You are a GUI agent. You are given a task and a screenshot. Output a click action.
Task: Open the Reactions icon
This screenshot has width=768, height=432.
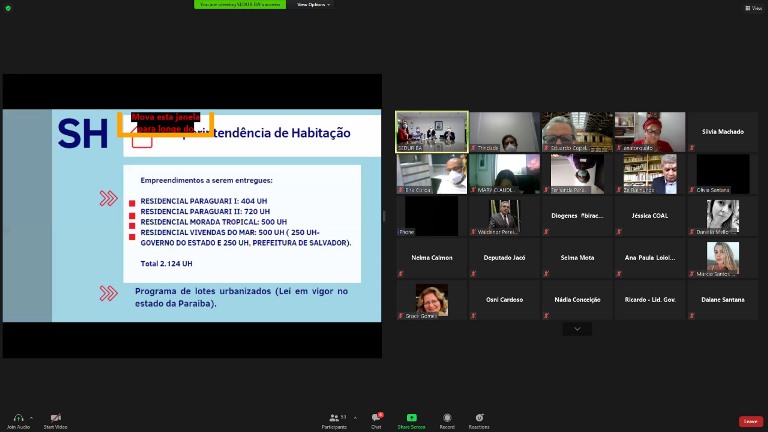tap(479, 418)
